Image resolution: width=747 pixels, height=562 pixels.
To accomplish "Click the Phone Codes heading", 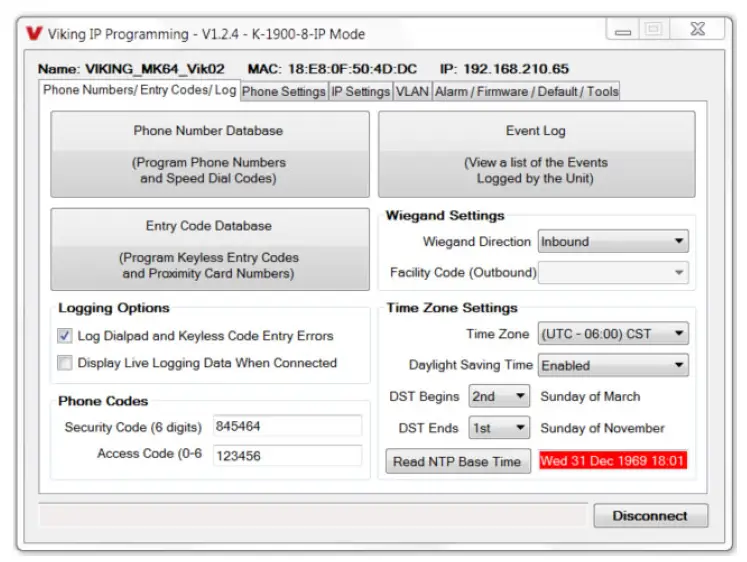I will [x=103, y=401].
